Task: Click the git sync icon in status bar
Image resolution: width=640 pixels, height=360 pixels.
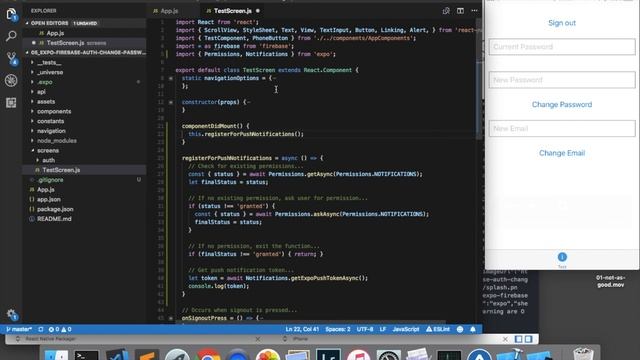Action: pos(41,329)
